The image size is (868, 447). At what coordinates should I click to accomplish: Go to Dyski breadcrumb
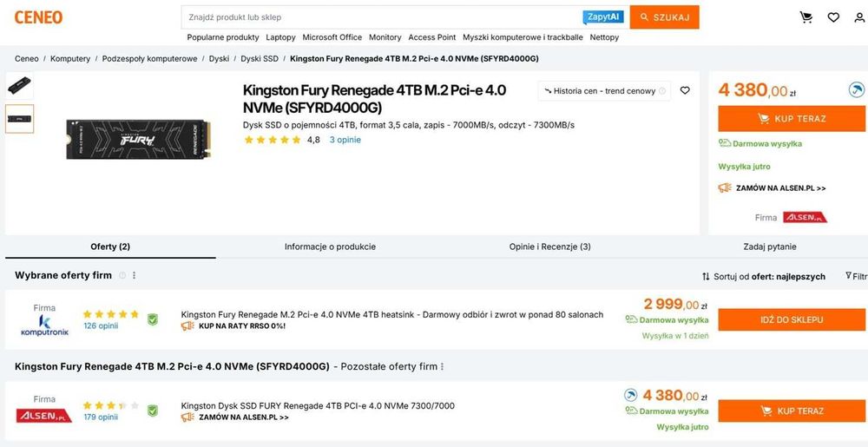[219, 59]
